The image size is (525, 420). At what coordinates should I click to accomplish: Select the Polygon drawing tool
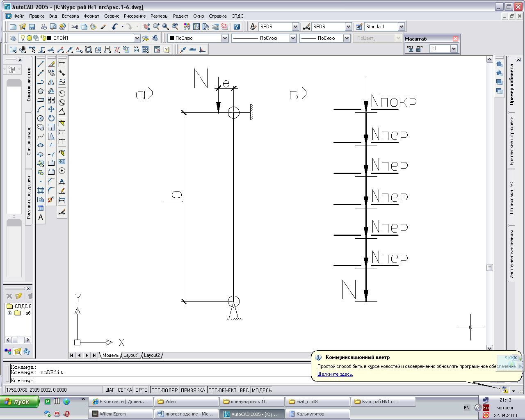(41, 91)
